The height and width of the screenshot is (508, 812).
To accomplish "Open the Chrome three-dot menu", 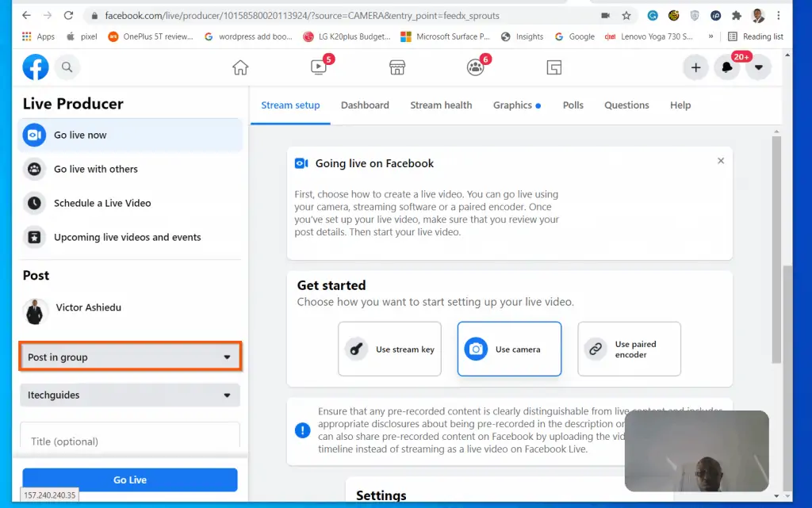I will [x=779, y=16].
